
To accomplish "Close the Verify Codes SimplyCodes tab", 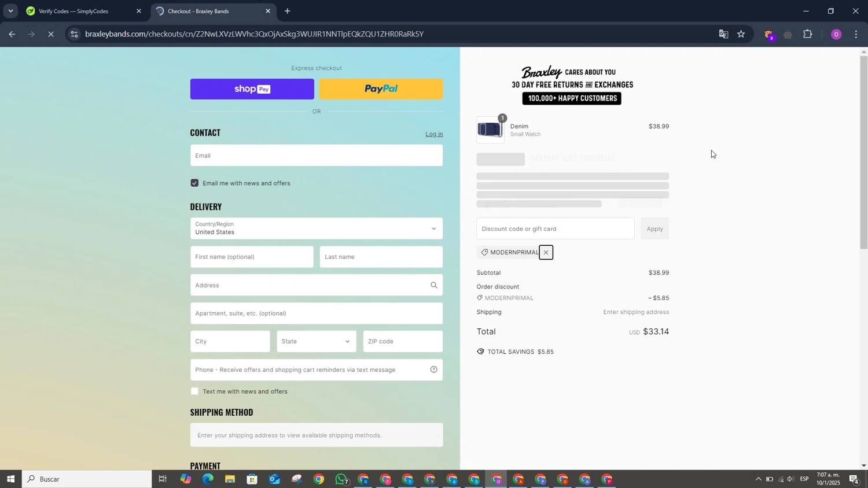I will (x=139, y=11).
